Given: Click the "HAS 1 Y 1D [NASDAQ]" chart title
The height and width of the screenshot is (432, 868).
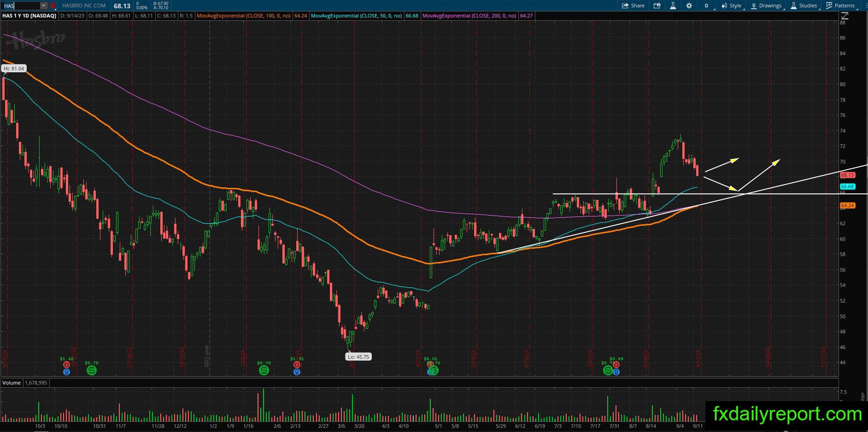Looking at the screenshot, I should [x=29, y=16].
